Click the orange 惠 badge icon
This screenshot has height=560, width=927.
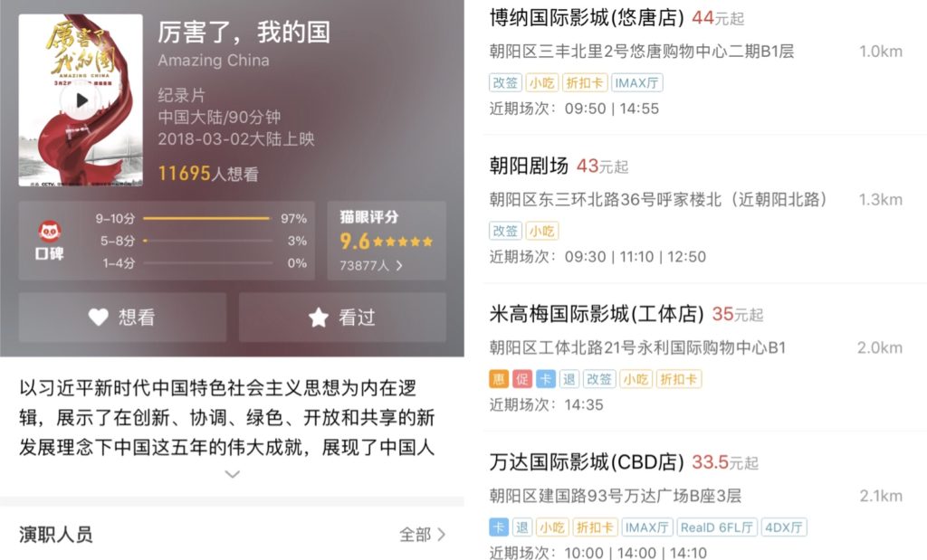tap(499, 379)
